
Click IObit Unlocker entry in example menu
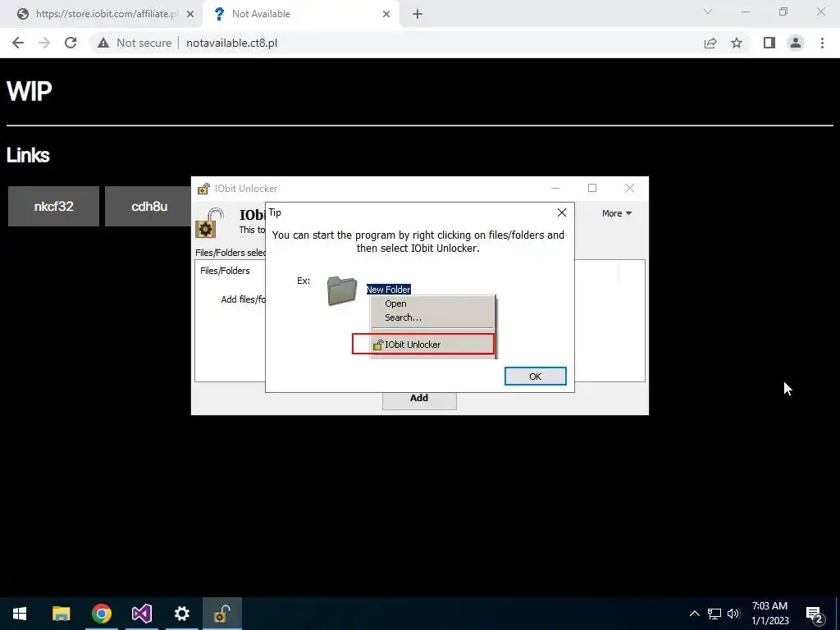(423, 344)
